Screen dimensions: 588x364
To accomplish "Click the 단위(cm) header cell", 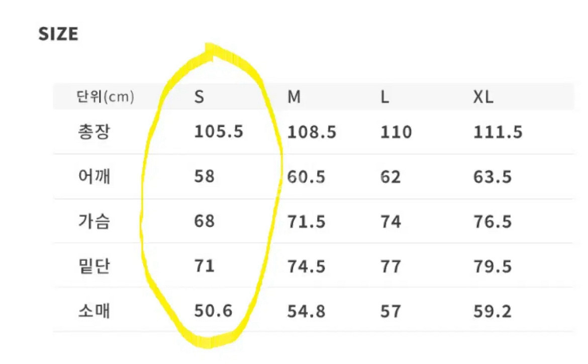I will point(106,97).
